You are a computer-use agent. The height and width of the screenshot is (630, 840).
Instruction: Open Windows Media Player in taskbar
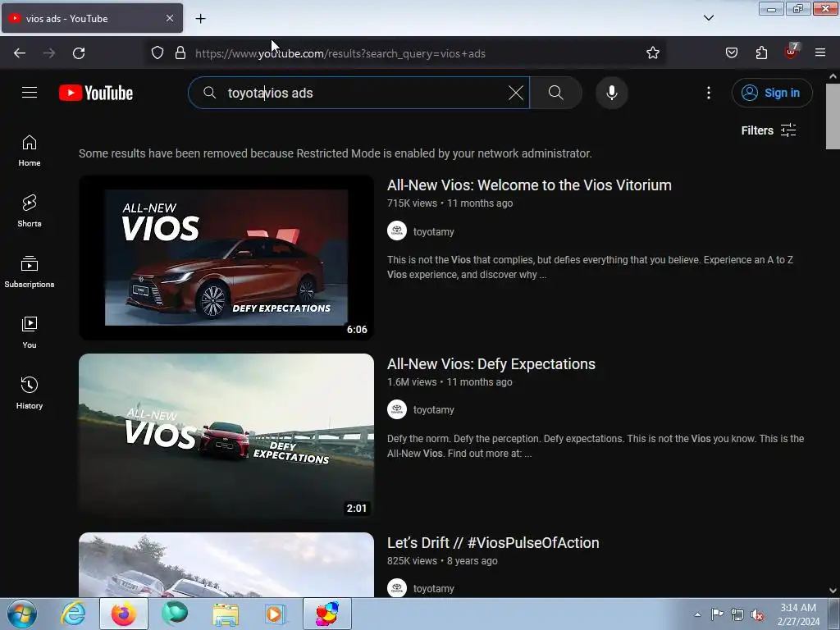click(x=276, y=614)
